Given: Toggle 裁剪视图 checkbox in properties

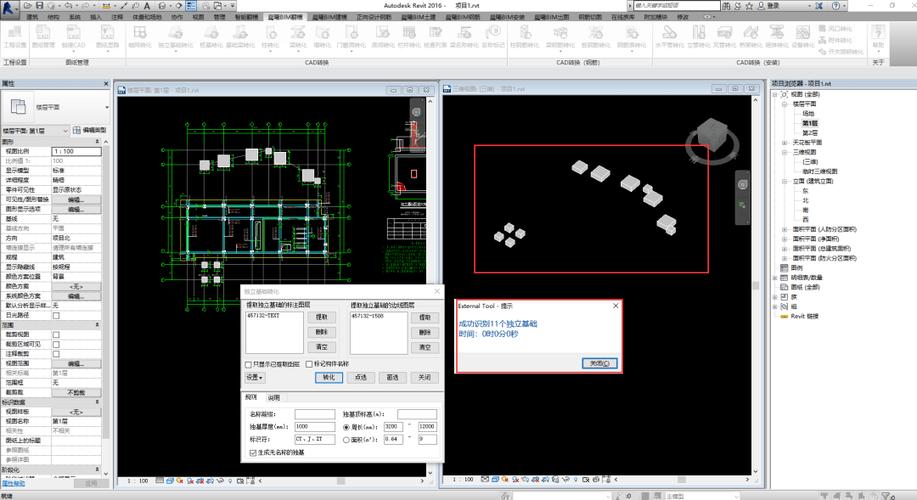Looking at the screenshot, I should click(x=56, y=335).
